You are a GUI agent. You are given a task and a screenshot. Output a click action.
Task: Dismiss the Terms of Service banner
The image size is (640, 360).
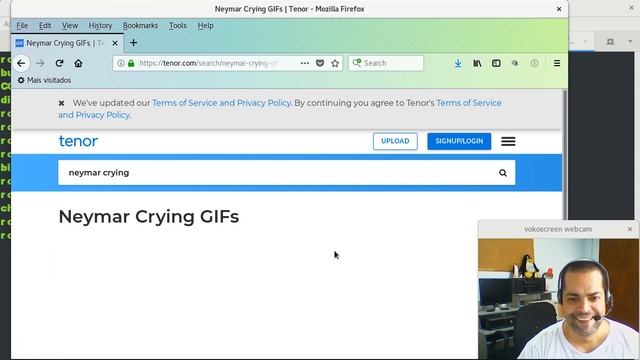pyautogui.click(x=61, y=103)
